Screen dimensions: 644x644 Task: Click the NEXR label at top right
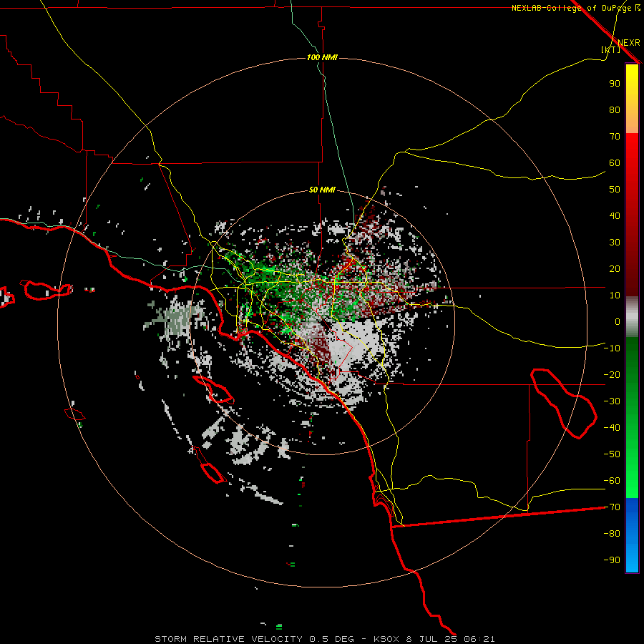click(x=629, y=43)
